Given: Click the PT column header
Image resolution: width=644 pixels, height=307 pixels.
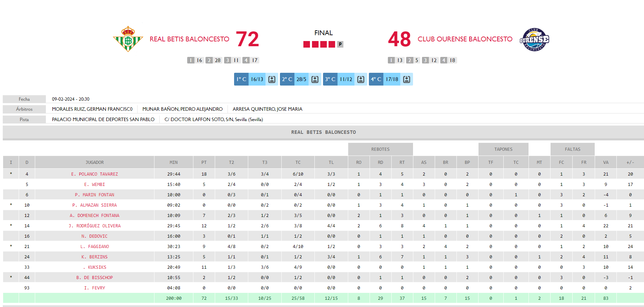Looking at the screenshot, I should [204, 162].
